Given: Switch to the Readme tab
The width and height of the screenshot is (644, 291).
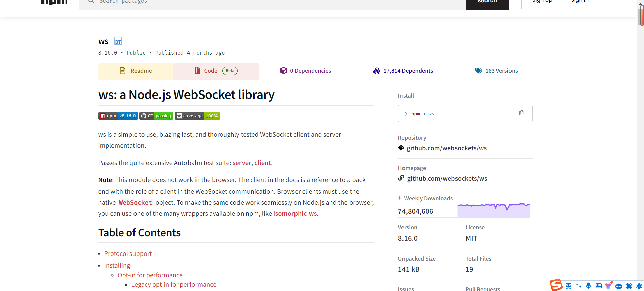Looking at the screenshot, I should pos(136,71).
